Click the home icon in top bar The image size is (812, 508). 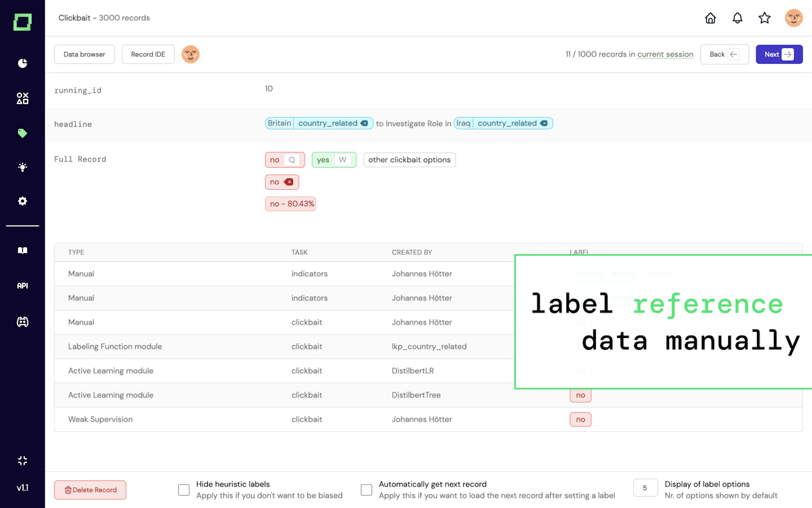[710, 18]
